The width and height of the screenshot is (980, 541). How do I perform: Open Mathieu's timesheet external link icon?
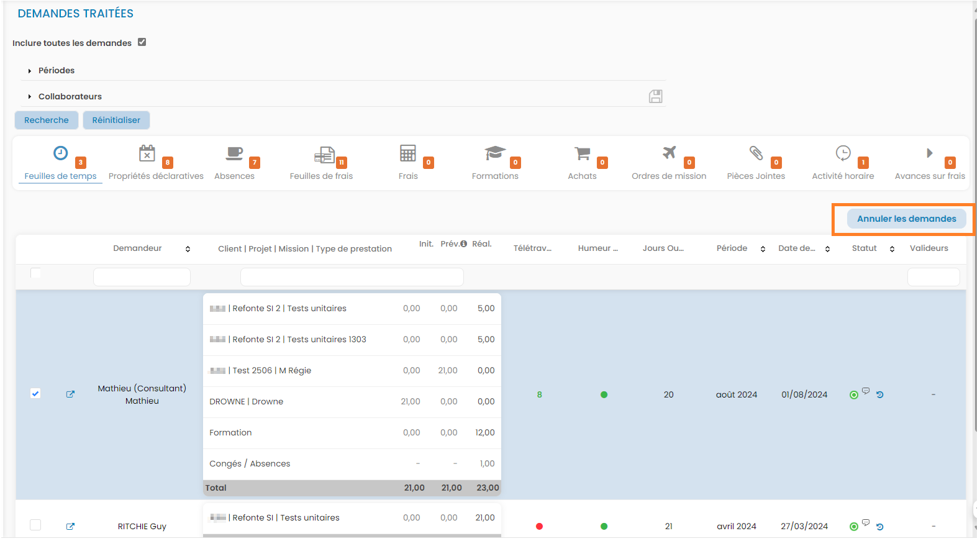tap(70, 394)
